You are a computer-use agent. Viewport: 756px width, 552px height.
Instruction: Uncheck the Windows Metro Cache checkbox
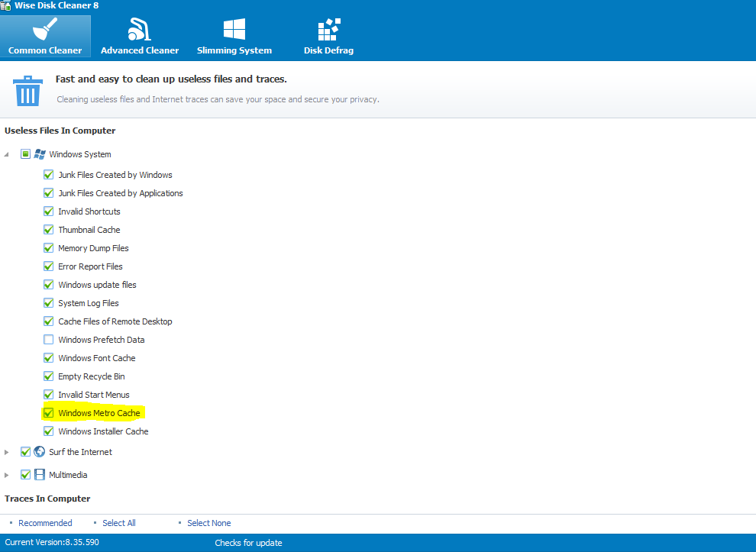point(49,413)
